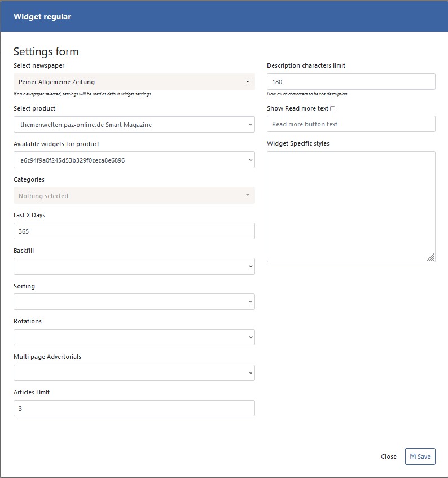Open the Rotations dropdown
The height and width of the screenshot is (478, 448).
tap(134, 337)
